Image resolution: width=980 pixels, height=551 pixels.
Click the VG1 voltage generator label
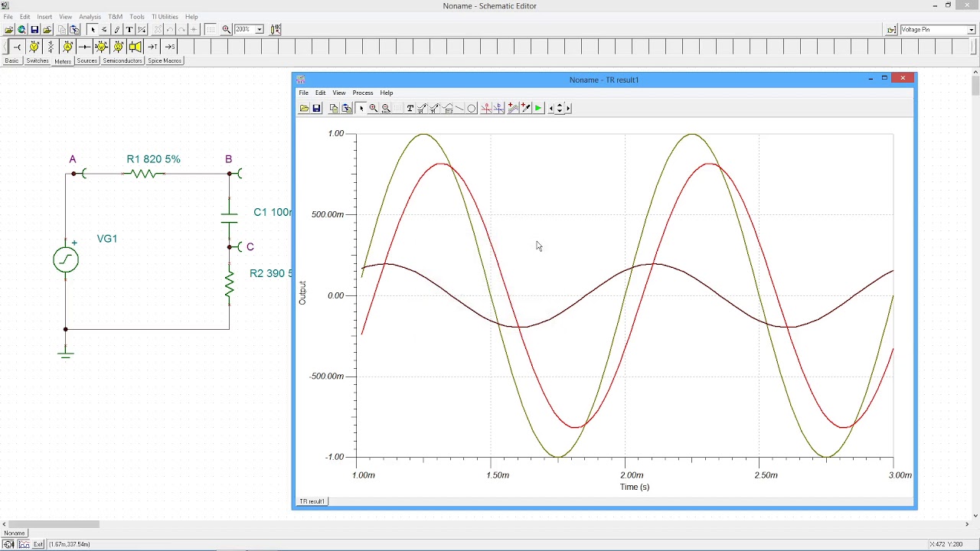tap(107, 239)
